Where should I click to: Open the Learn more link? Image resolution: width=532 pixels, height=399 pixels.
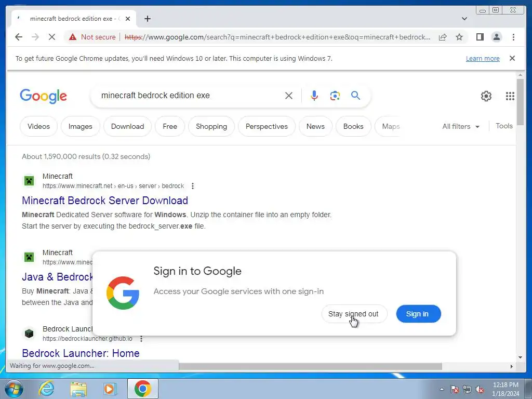[x=483, y=58]
